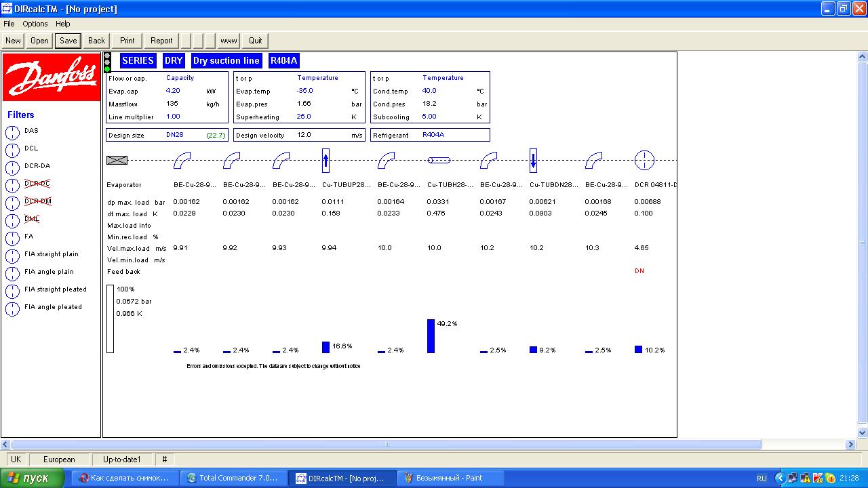Click the Evap.temp value -35.0
Screen dimensions: 868x488
[x=304, y=91]
